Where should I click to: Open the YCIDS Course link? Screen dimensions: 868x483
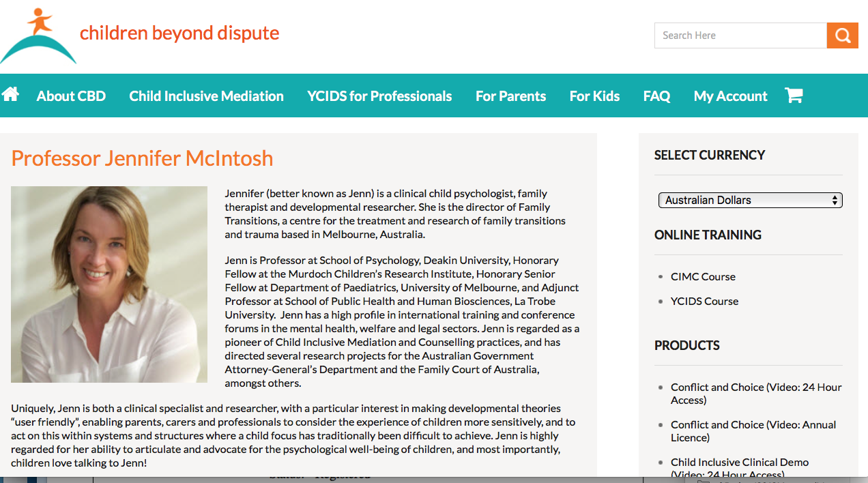point(704,301)
